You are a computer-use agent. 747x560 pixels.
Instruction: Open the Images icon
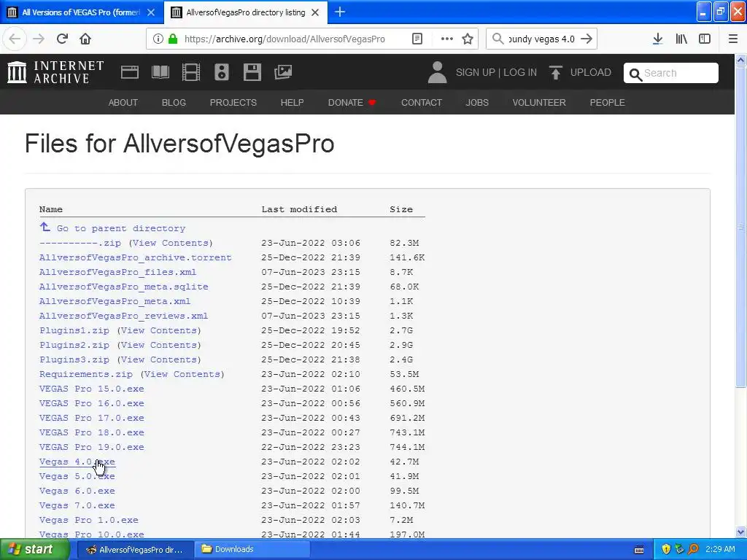click(283, 72)
